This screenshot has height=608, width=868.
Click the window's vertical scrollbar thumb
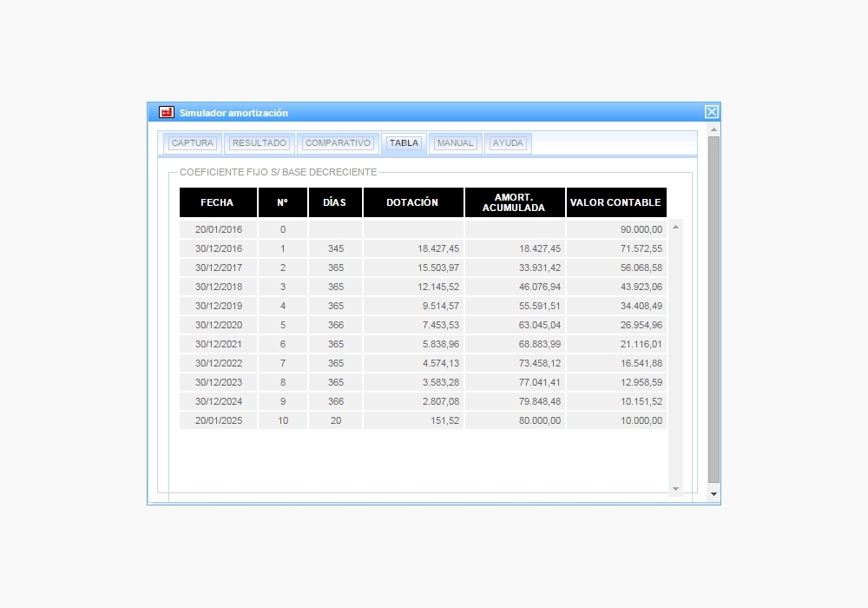(x=713, y=308)
